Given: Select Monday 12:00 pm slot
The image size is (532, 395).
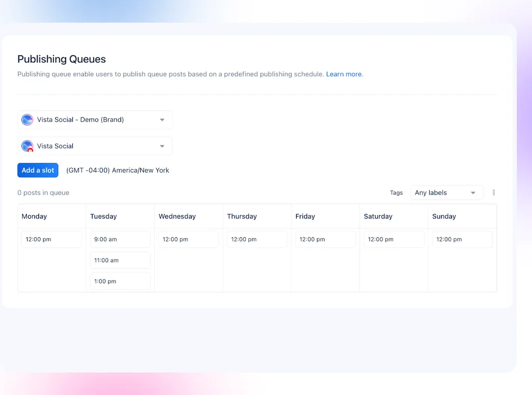Looking at the screenshot, I should (51, 239).
